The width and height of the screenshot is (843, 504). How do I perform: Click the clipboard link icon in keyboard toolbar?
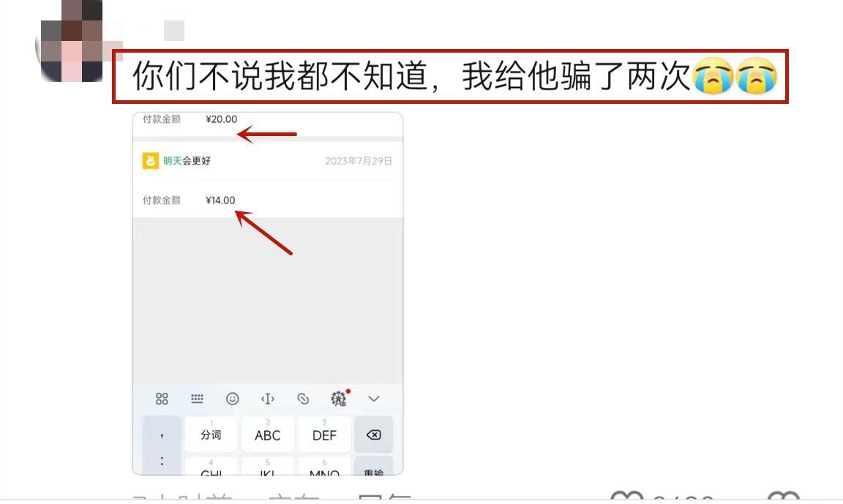[303, 399]
